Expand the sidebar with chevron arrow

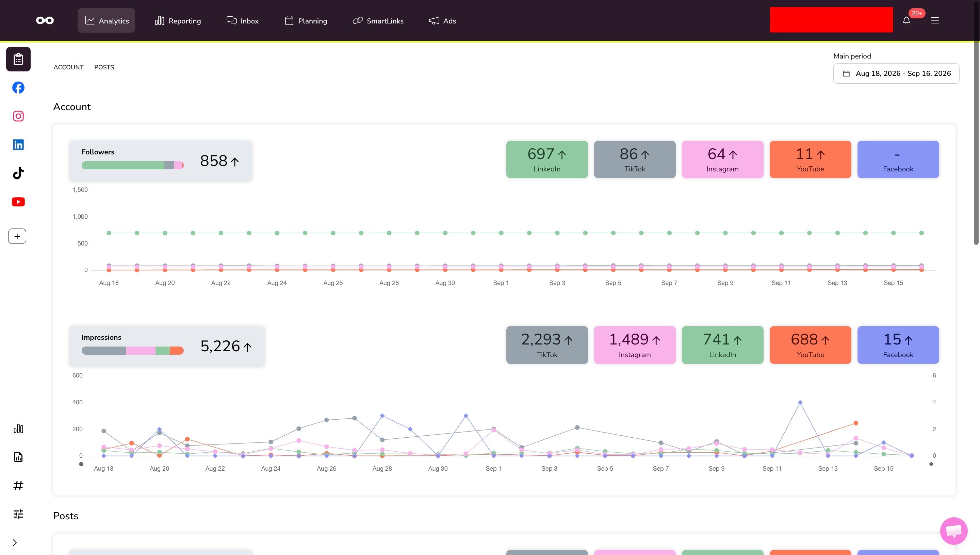pyautogui.click(x=15, y=543)
